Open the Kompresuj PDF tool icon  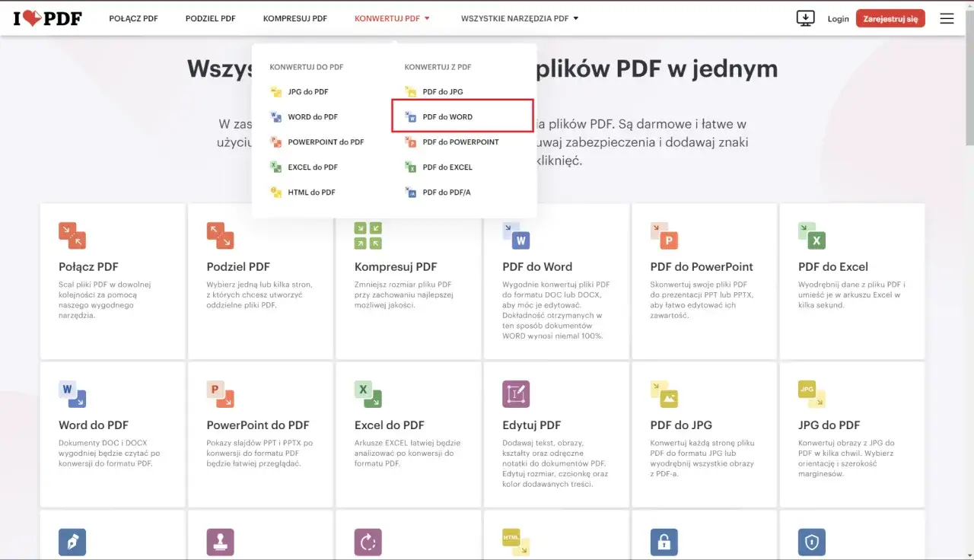(368, 235)
